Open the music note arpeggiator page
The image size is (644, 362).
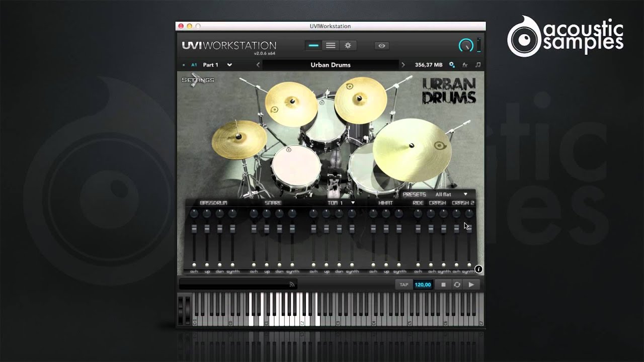point(478,65)
